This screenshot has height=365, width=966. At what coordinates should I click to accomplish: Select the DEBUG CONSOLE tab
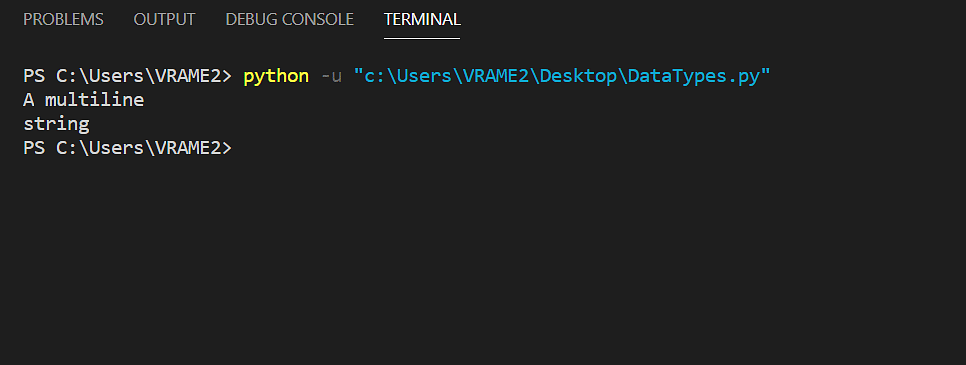click(x=290, y=20)
